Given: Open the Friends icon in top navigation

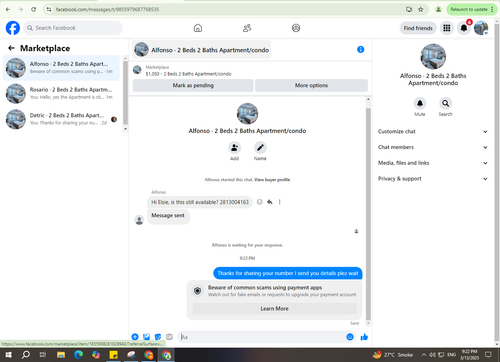Looking at the screenshot, I should pyautogui.click(x=247, y=28).
